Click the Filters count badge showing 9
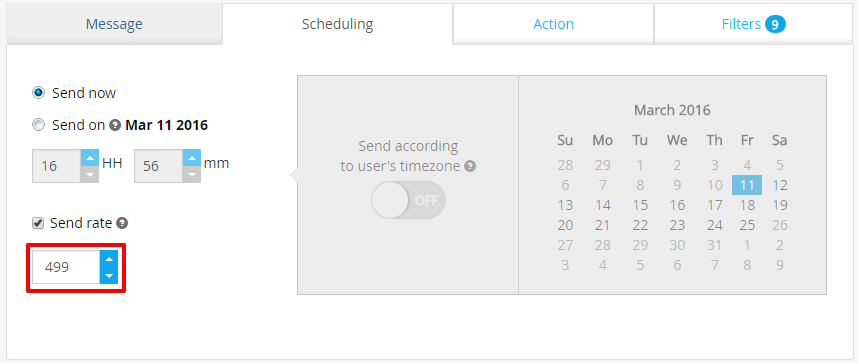858x363 pixels. pyautogui.click(x=775, y=24)
